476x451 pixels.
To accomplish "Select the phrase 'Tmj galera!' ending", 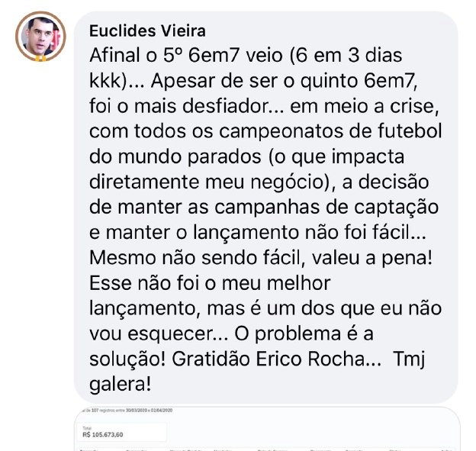I will tap(257, 372).
